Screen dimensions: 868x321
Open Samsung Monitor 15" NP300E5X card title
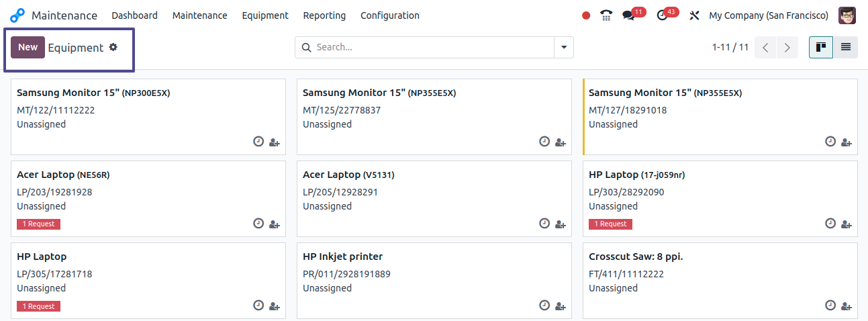tap(93, 93)
